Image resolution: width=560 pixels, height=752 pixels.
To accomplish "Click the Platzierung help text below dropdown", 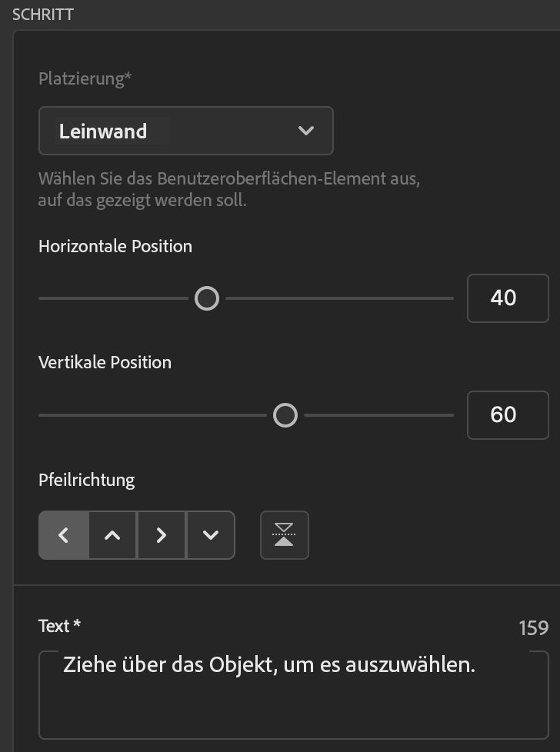I will coord(229,190).
